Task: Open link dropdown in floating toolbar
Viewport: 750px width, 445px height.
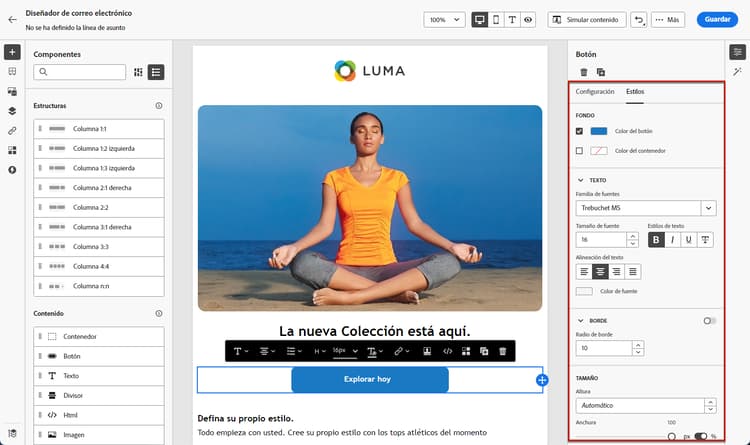Action: coord(401,351)
